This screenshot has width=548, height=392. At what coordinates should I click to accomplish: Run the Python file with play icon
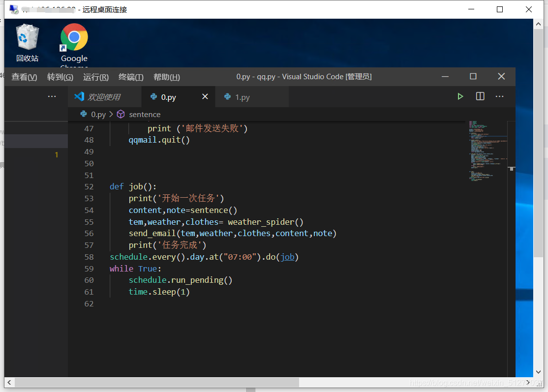click(460, 96)
